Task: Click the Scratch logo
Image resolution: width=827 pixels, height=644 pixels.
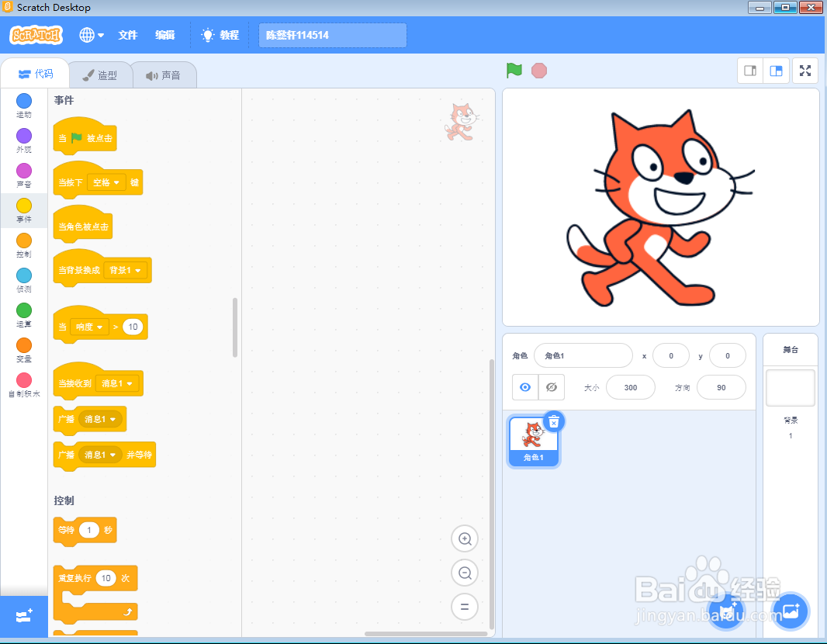Action: coord(36,35)
